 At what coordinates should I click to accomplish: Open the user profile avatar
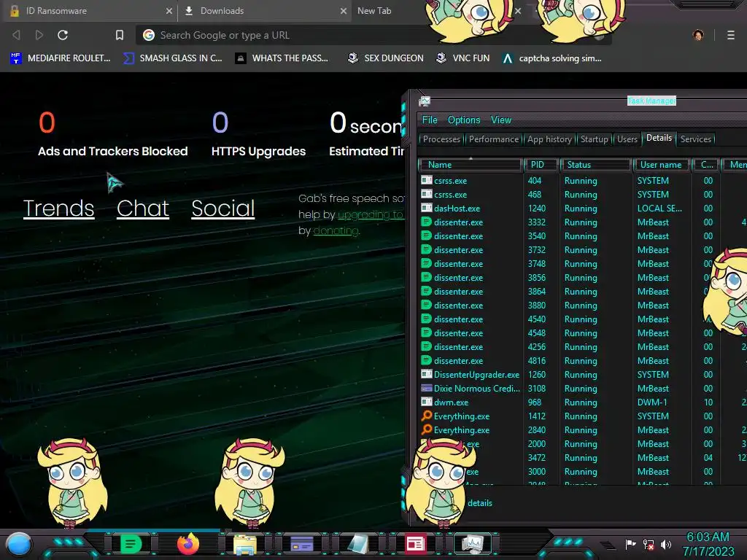click(x=698, y=35)
